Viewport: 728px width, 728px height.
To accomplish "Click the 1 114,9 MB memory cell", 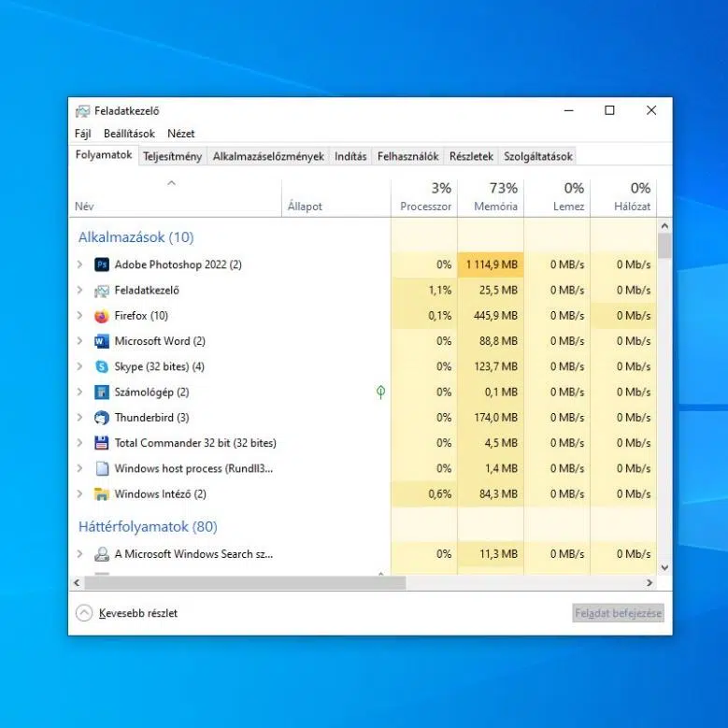I will coord(491,264).
